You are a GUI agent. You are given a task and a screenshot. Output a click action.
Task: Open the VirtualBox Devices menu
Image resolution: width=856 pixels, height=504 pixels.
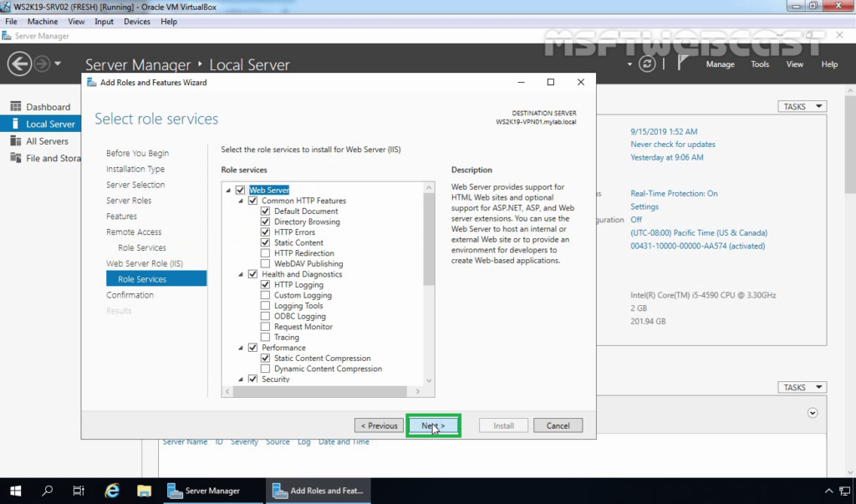click(137, 21)
